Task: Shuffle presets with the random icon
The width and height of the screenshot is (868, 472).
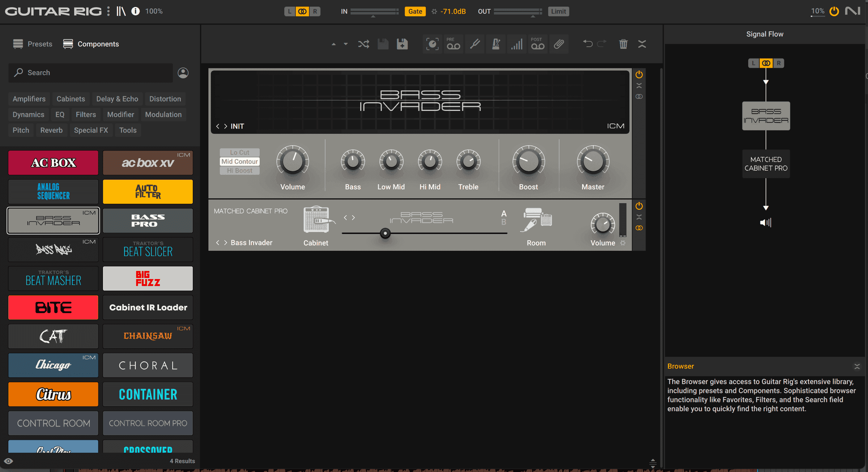Action: tap(363, 44)
